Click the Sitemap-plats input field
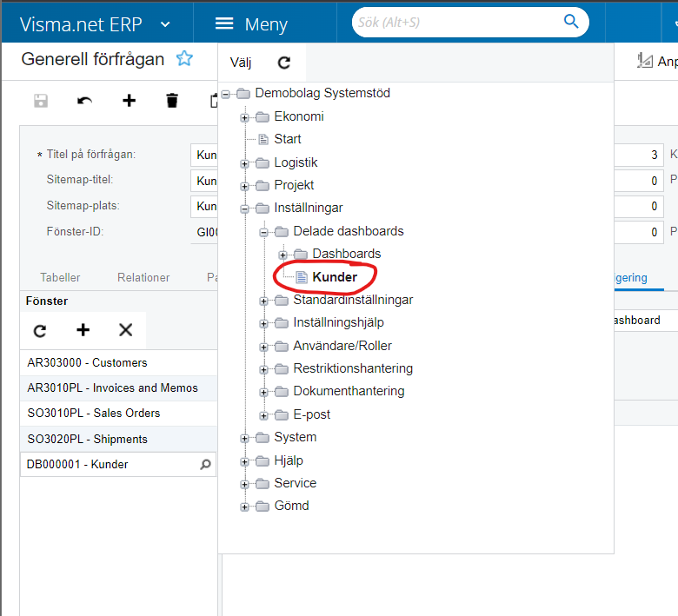 (204, 206)
